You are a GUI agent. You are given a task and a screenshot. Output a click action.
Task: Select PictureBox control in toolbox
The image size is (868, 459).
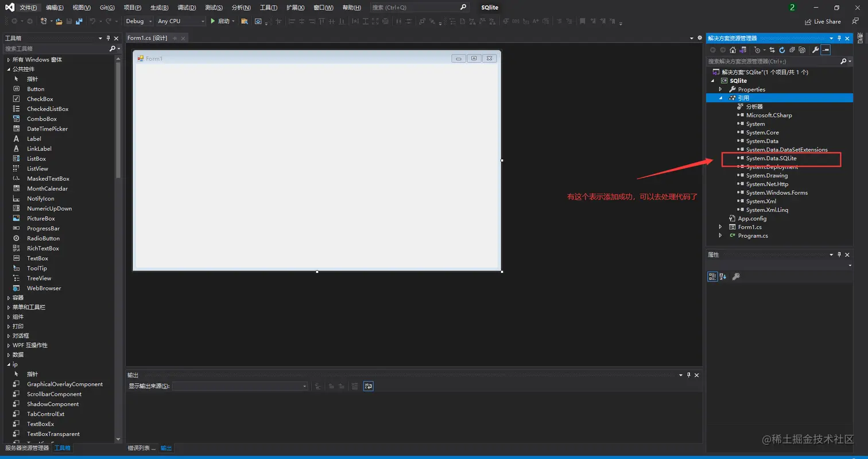[41, 218]
